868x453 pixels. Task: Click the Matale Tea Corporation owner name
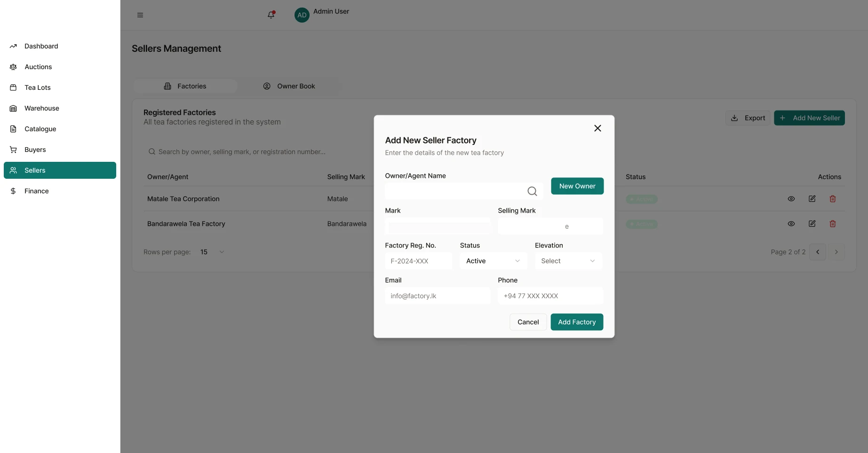pos(183,199)
